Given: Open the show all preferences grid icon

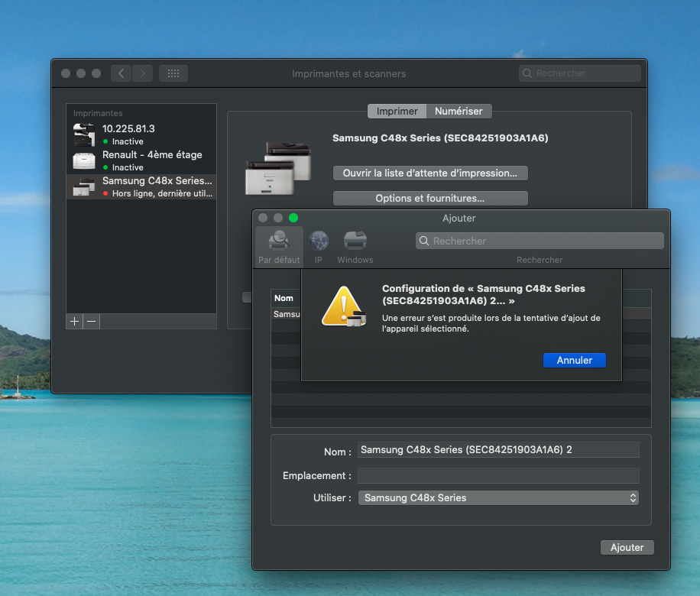Looking at the screenshot, I should tap(173, 73).
